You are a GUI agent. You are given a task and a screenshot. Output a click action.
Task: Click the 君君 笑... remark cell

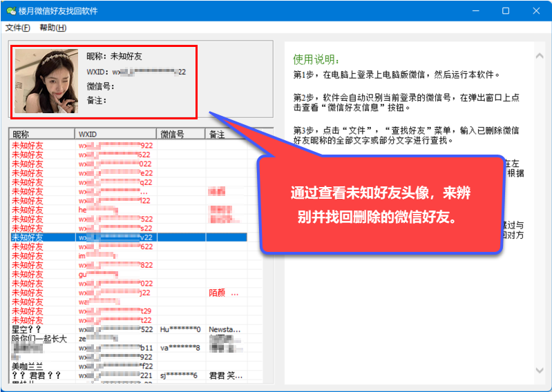click(226, 375)
